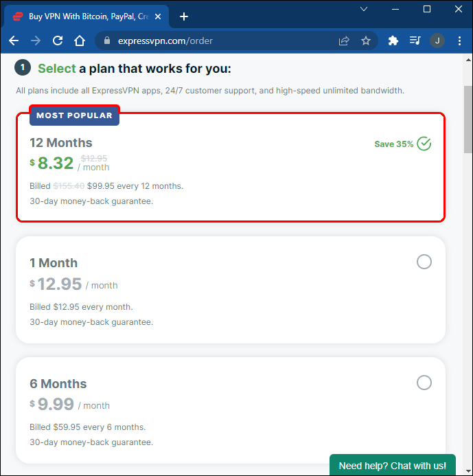473x476 pixels.
Task: Click the $12.95 per month price
Action: coord(73,284)
